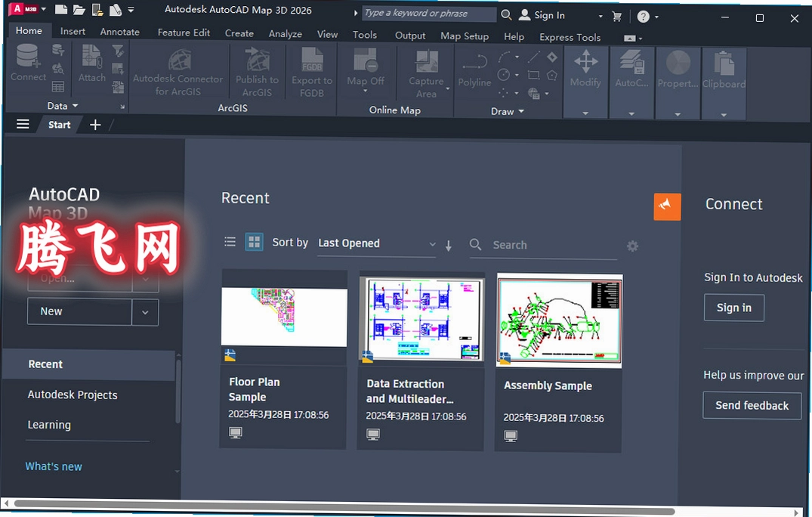Click the New button

pyautogui.click(x=79, y=311)
